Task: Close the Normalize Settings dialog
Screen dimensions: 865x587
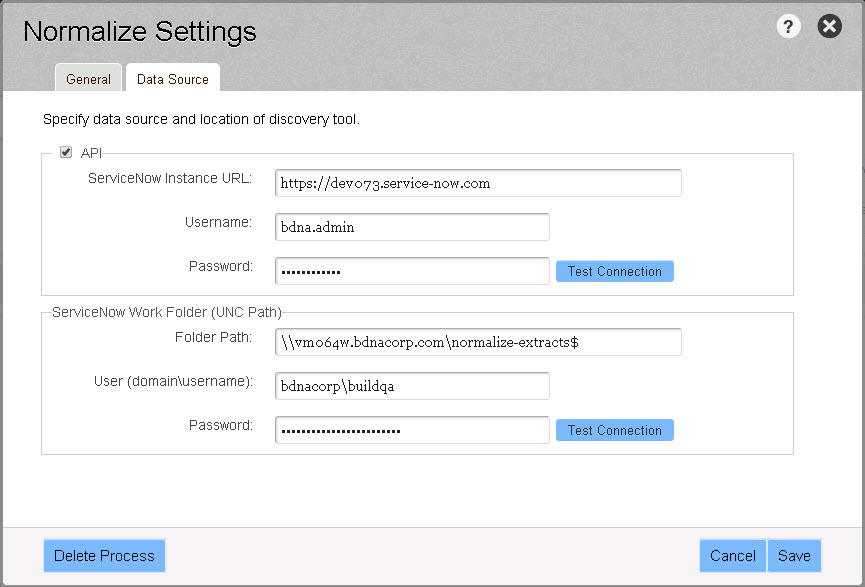Action: [829, 26]
